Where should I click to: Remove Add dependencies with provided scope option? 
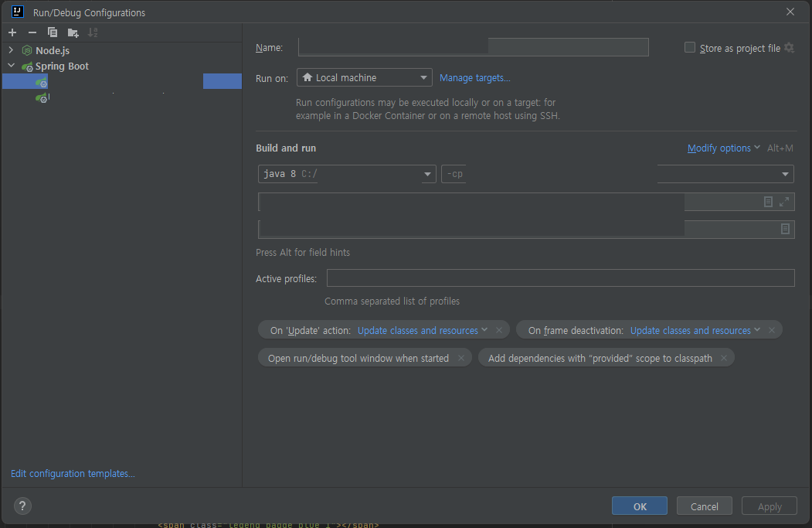724,358
